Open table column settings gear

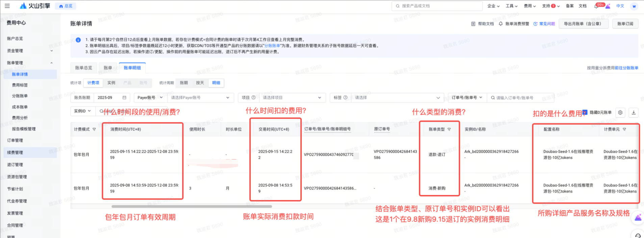[x=620, y=113]
